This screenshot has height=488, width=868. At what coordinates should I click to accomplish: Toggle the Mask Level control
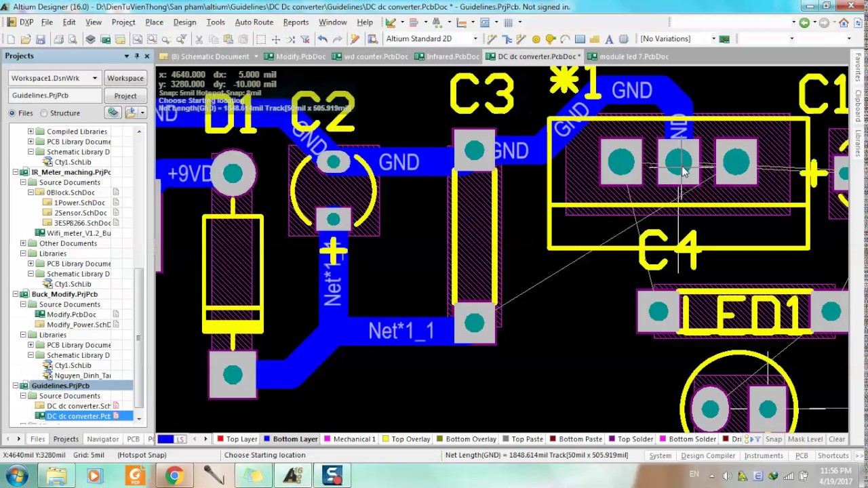pos(805,439)
